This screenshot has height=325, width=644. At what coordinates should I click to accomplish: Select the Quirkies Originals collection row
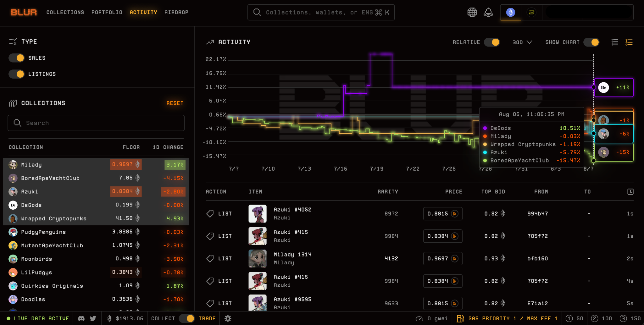click(96, 286)
